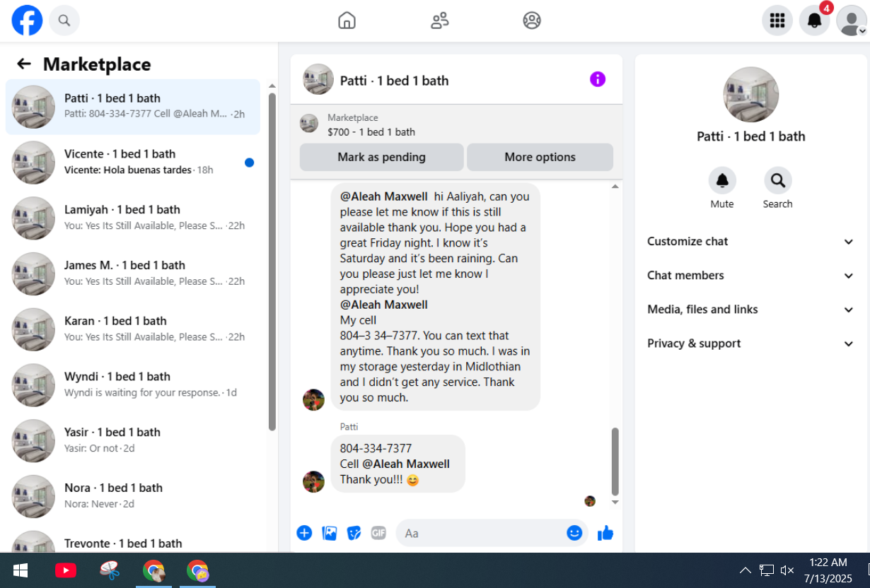The height and width of the screenshot is (588, 870).
Task: Open YouTube app on taskbar
Action: coord(66,570)
